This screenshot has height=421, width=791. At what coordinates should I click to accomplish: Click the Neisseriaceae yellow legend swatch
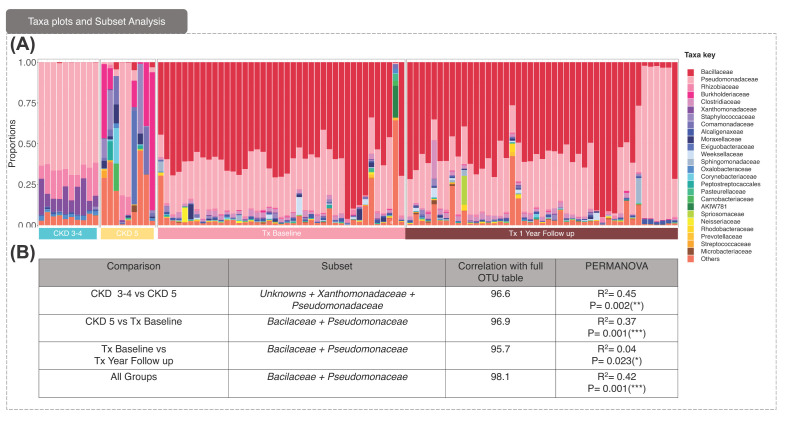691,221
